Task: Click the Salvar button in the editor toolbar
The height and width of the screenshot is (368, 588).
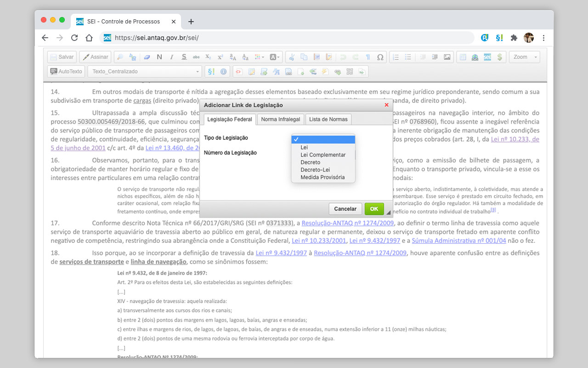Action: 62,57
